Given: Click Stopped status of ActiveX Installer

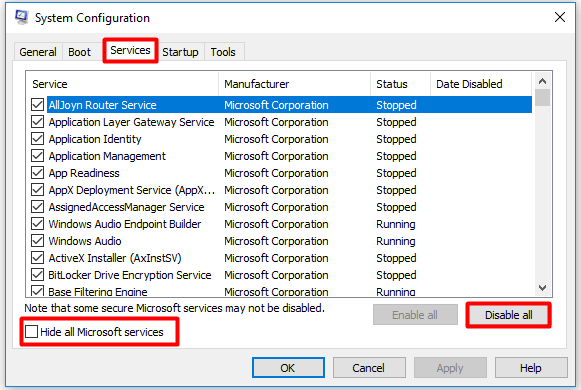Looking at the screenshot, I should [396, 259].
